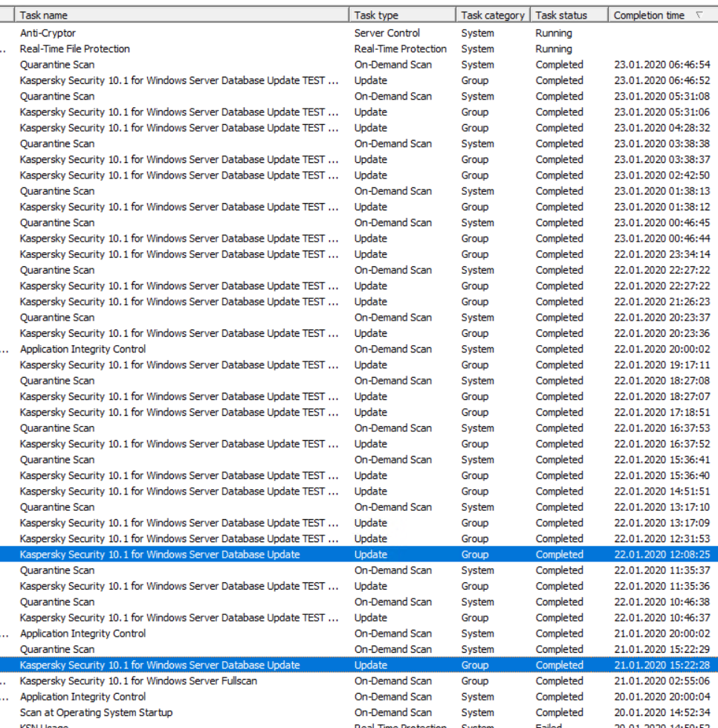This screenshot has width=718, height=728.
Task: Select highlighted Database Update row completed 21.01.2020 15:22:28
Action: (359, 664)
